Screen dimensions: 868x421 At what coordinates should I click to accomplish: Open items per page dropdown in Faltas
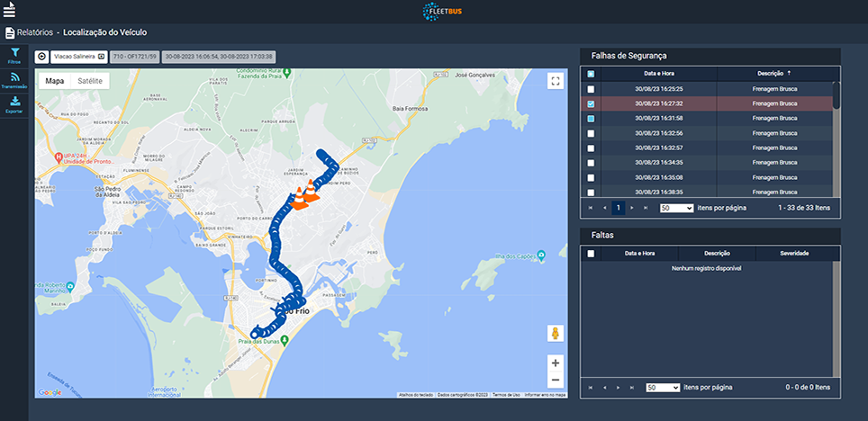tap(663, 388)
